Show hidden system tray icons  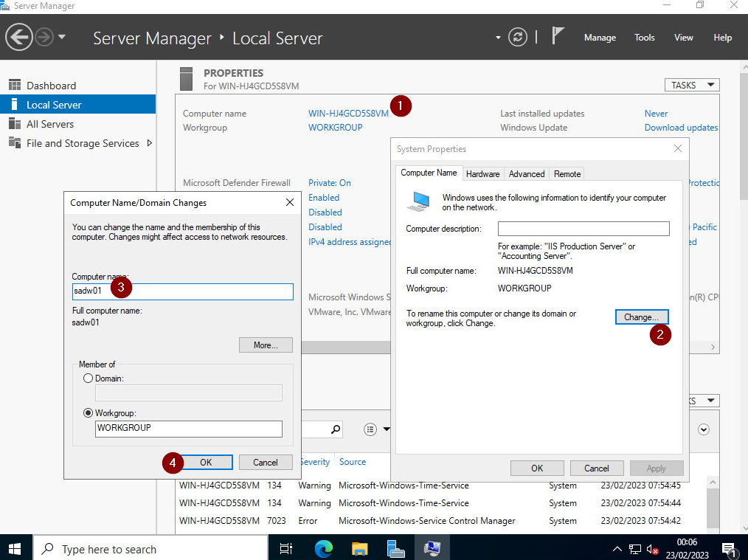617,549
